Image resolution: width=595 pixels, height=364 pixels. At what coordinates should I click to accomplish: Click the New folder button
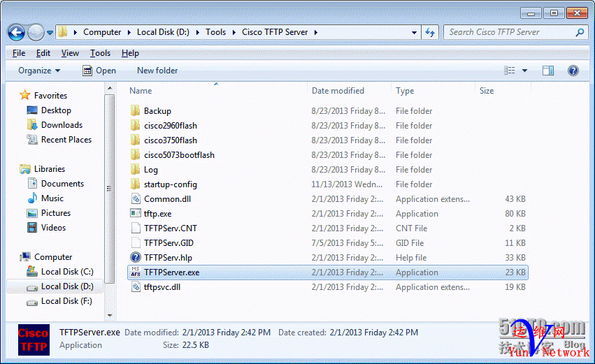point(157,71)
